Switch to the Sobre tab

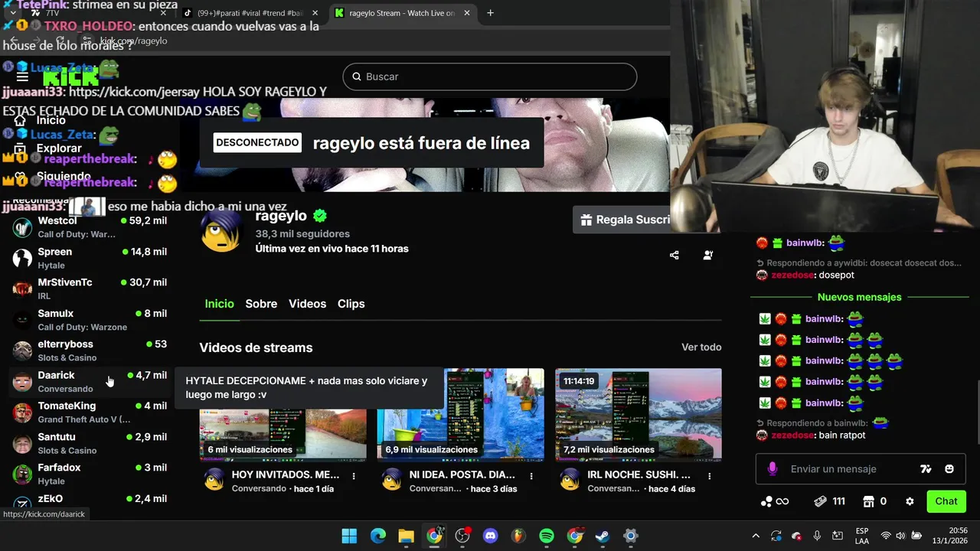pyautogui.click(x=261, y=304)
